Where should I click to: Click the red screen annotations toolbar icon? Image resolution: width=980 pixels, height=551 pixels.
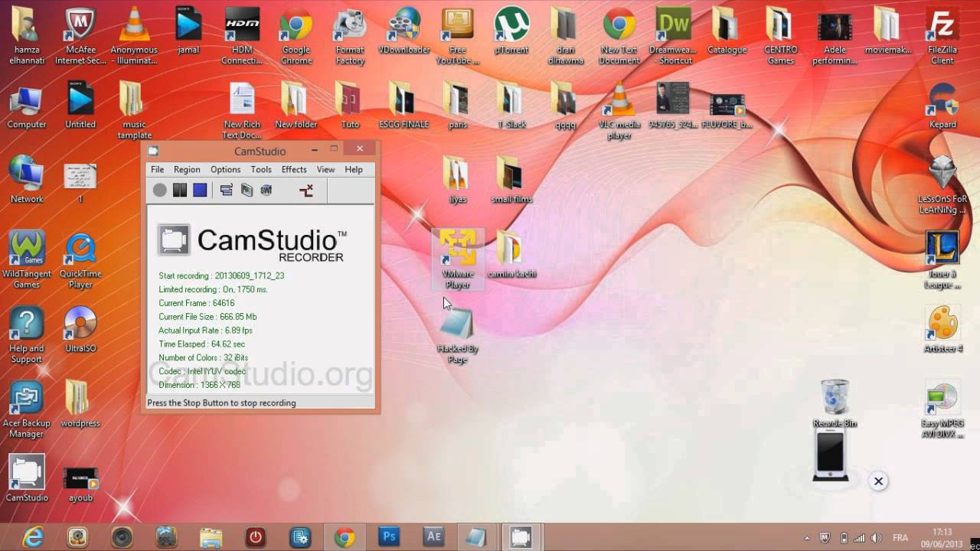306,191
